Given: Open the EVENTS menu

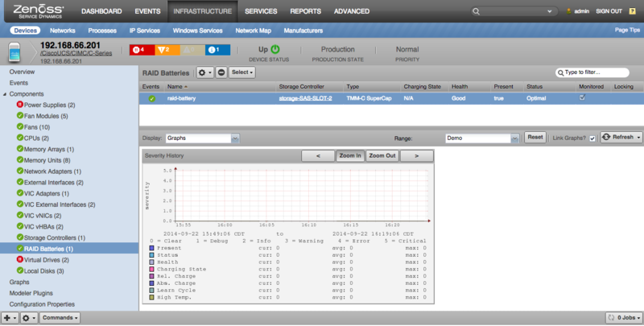Looking at the screenshot, I should pyautogui.click(x=147, y=11).
